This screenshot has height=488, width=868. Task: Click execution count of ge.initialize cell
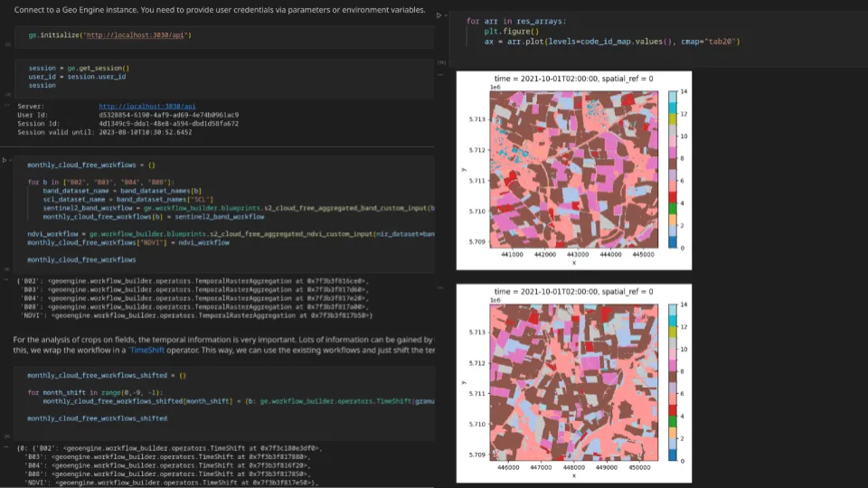(8, 44)
